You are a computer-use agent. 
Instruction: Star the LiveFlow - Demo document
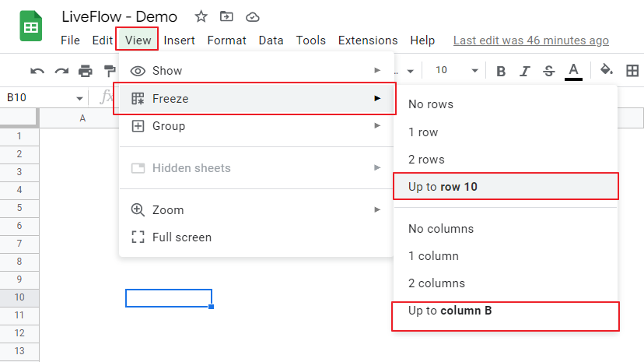pos(201,17)
